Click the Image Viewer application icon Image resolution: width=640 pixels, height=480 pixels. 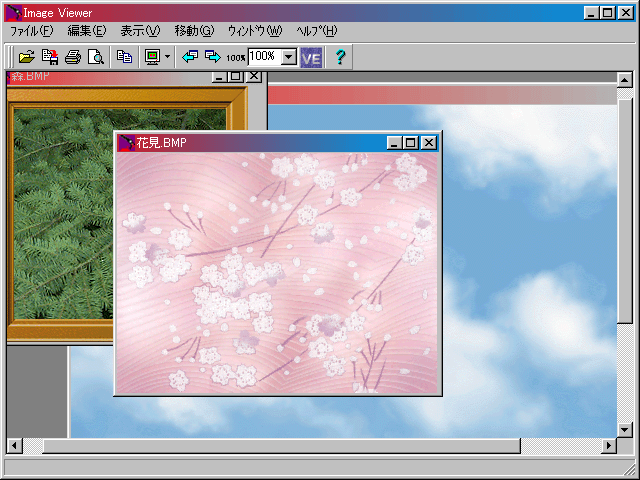coord(13,13)
